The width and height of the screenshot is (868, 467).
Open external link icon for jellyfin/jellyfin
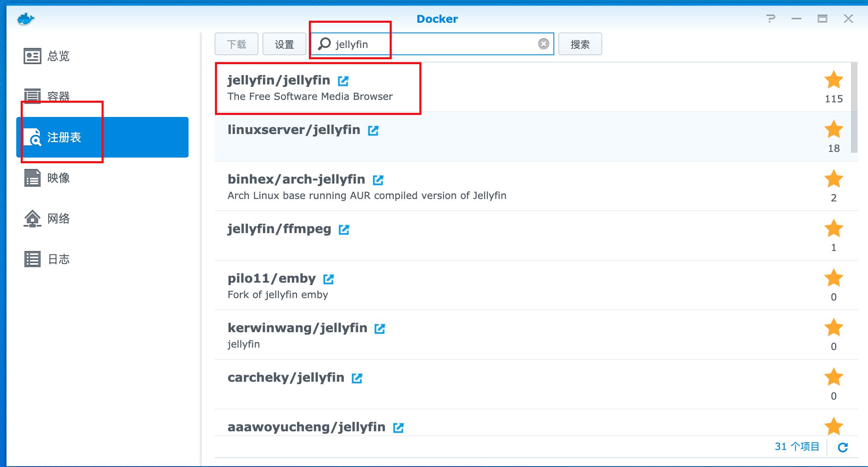point(343,81)
